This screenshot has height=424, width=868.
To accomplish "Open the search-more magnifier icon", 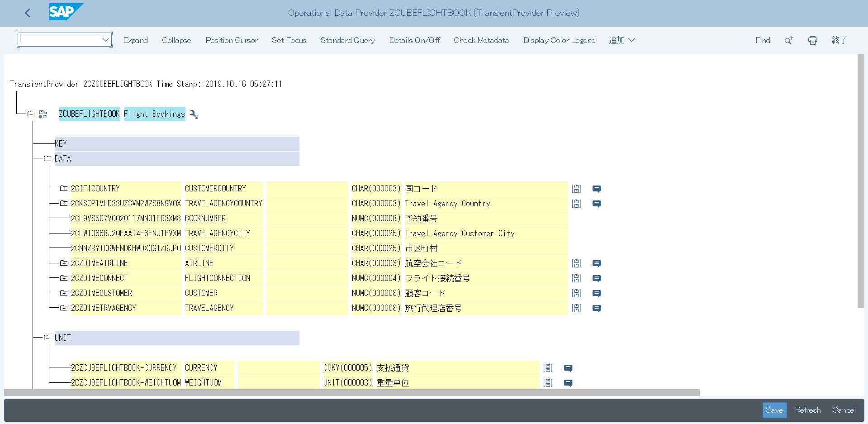I will (789, 40).
